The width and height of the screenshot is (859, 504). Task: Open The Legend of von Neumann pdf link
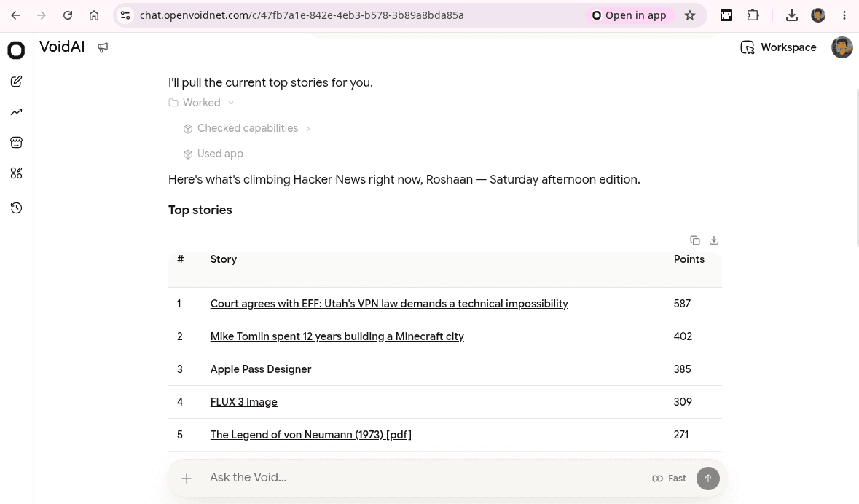click(310, 435)
